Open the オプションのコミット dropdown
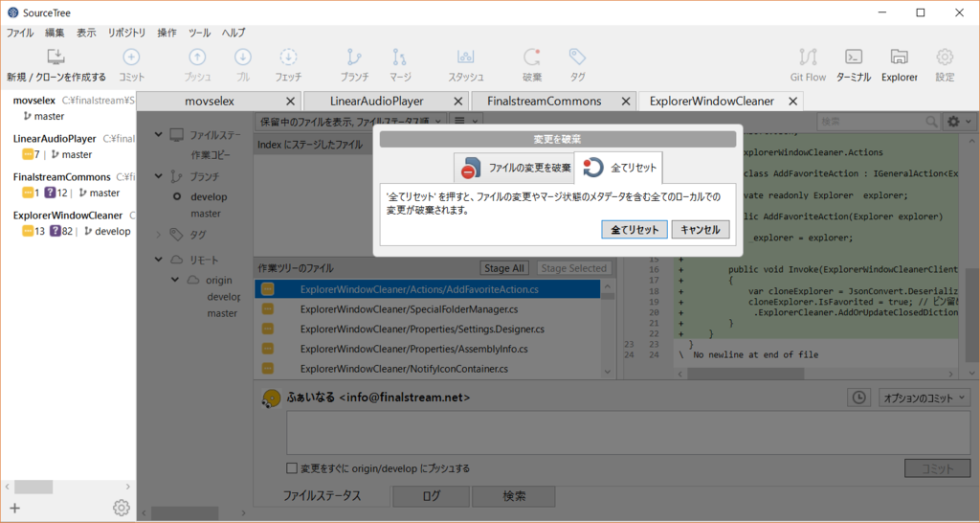The width and height of the screenshot is (980, 523). point(924,398)
